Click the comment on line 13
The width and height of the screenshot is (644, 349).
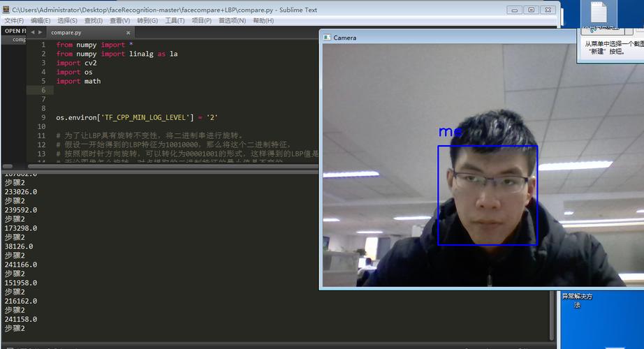tap(187, 154)
